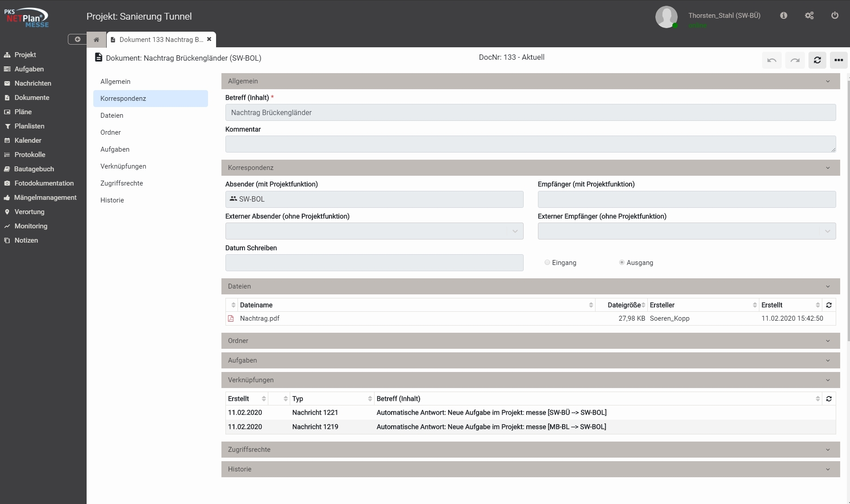
Task: Select the Eingang radio button
Action: pos(547,263)
